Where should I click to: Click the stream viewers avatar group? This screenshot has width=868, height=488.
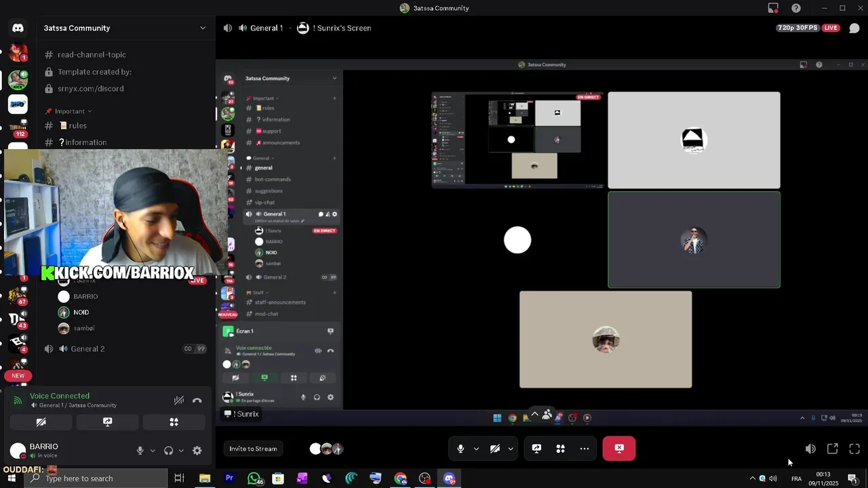coord(326,449)
